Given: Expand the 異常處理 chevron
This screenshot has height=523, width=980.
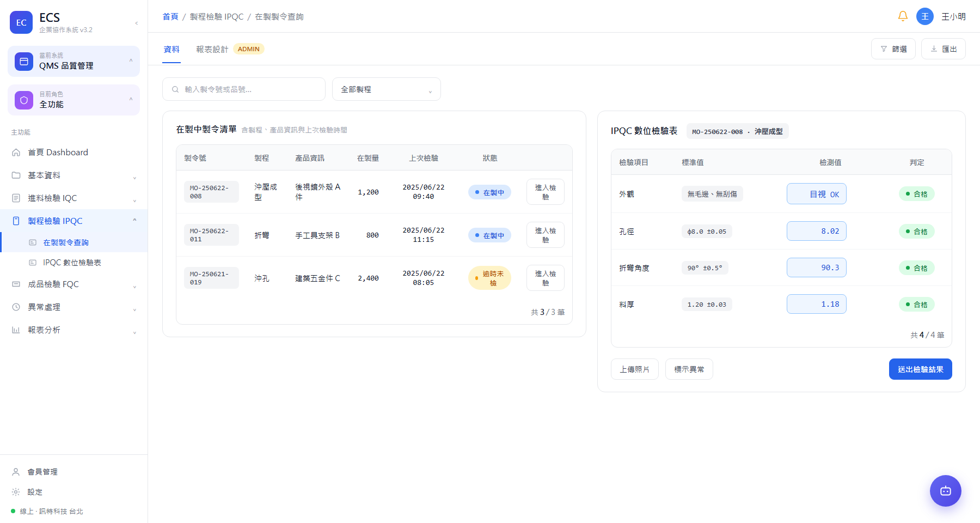Looking at the screenshot, I should (x=134, y=309).
